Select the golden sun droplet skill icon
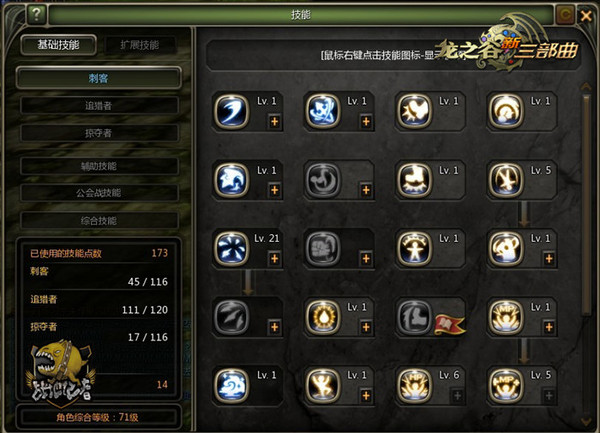Image resolution: width=600 pixels, height=433 pixels. 323,317
